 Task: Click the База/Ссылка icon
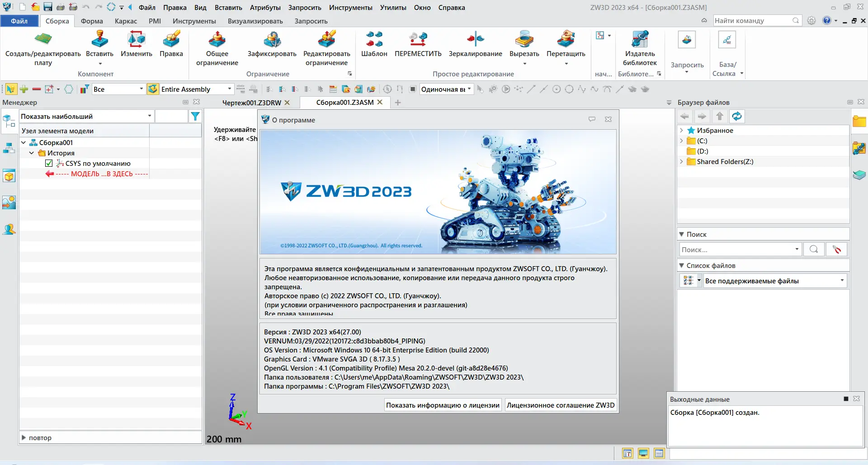[727, 40]
